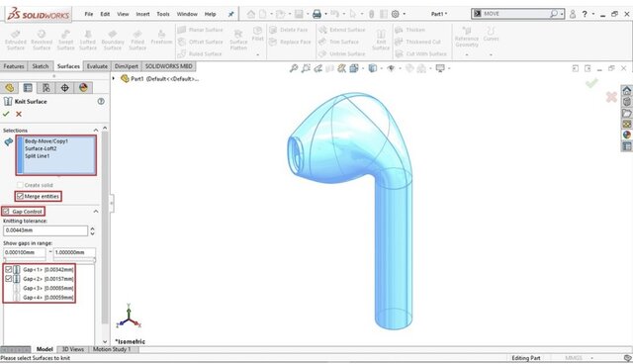Switch to the Evaluate tab
Viewport: 633px width, 364px height.
click(97, 66)
